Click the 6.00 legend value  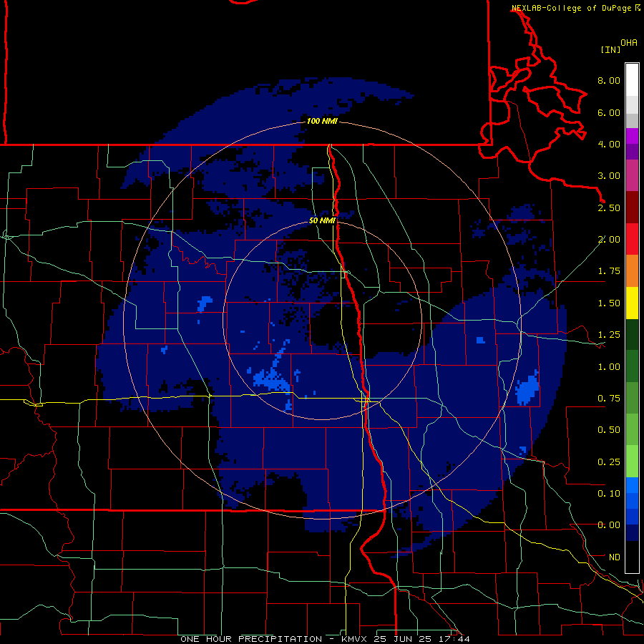click(609, 112)
